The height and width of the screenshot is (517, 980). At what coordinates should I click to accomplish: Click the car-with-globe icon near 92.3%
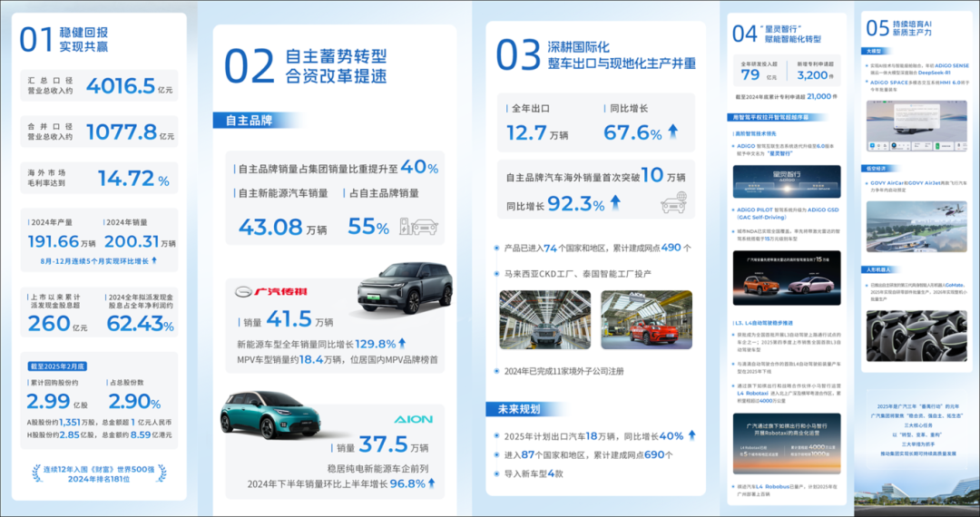[673, 203]
